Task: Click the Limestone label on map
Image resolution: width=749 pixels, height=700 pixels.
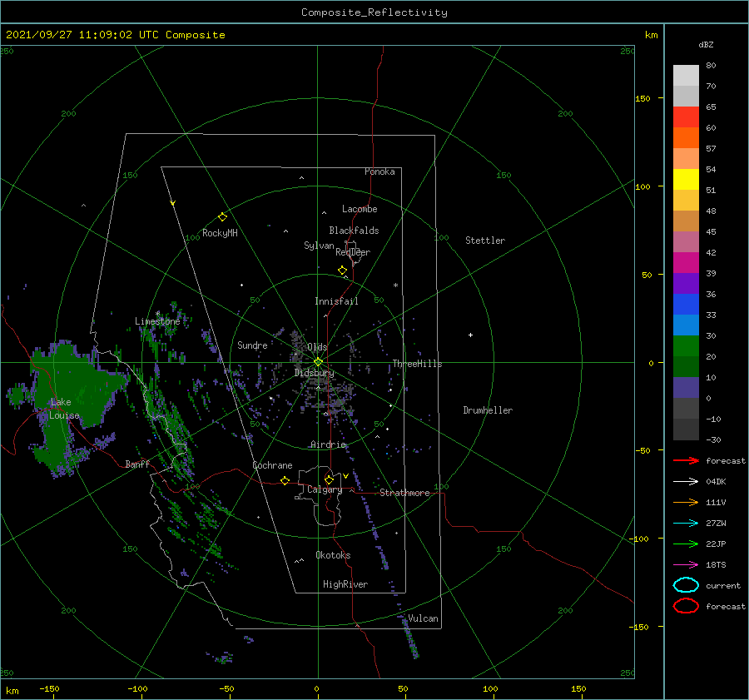Action: coord(157,321)
